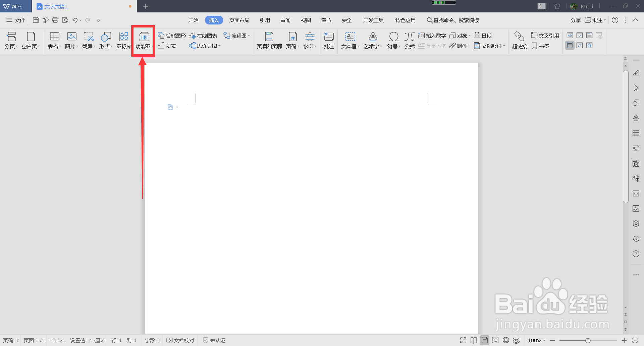Open the 审阅 tab
The image size is (644, 346).
pos(285,20)
